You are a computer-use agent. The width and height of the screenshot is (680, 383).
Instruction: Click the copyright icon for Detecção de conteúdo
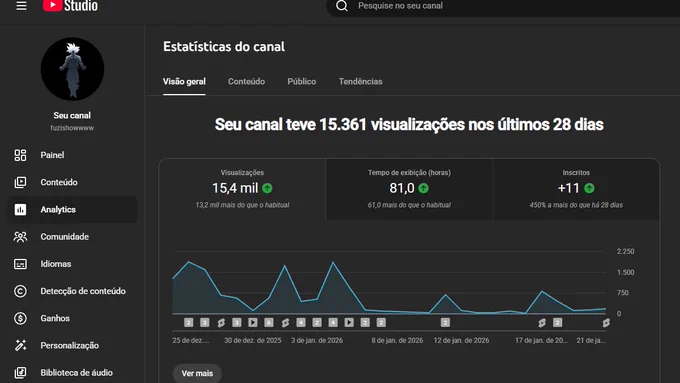(20, 291)
